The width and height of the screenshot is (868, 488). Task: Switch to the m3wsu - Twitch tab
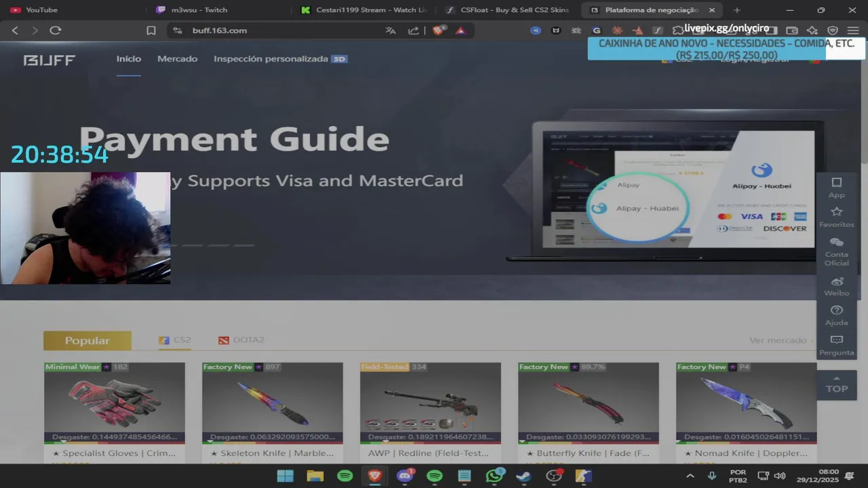tap(218, 10)
